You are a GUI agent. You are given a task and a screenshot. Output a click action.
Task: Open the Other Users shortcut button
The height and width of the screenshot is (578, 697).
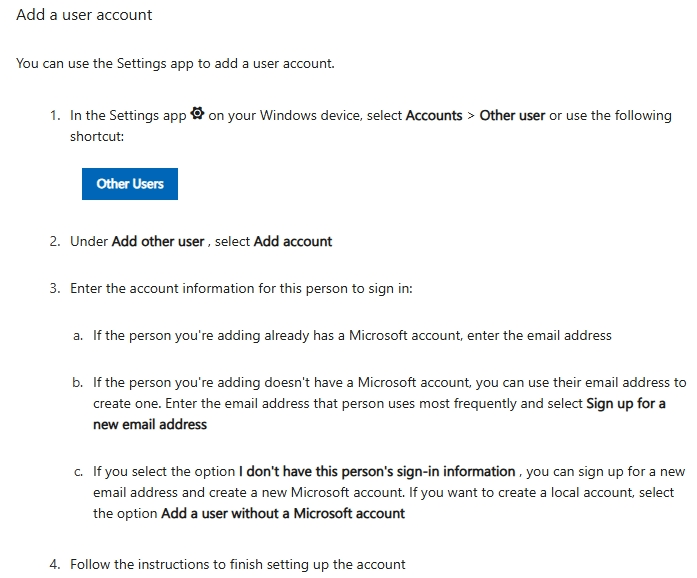pos(130,184)
